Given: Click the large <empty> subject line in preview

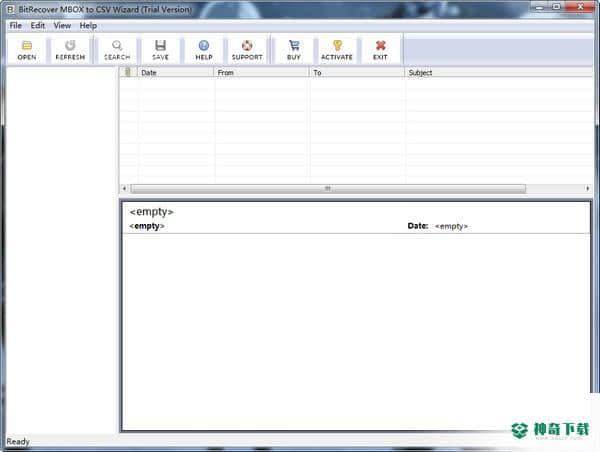Looking at the screenshot, I should [152, 212].
